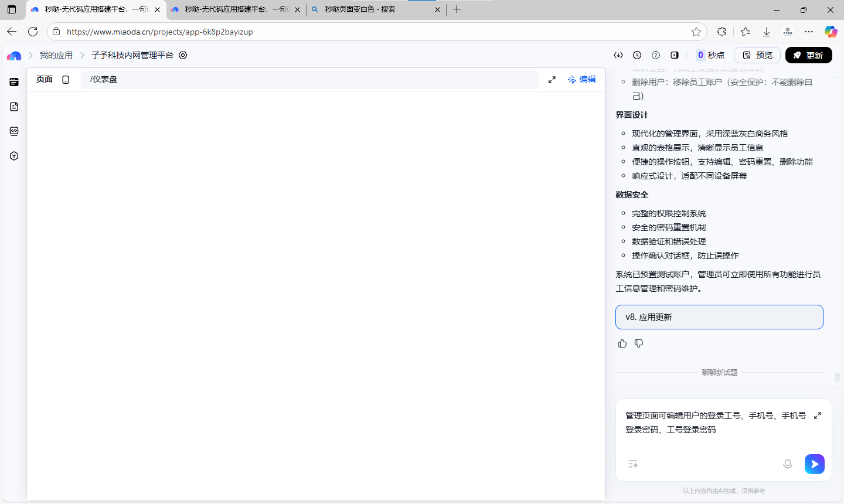Click the thumbs up feedback icon
Screen dimensions: 844x504
click(622, 343)
